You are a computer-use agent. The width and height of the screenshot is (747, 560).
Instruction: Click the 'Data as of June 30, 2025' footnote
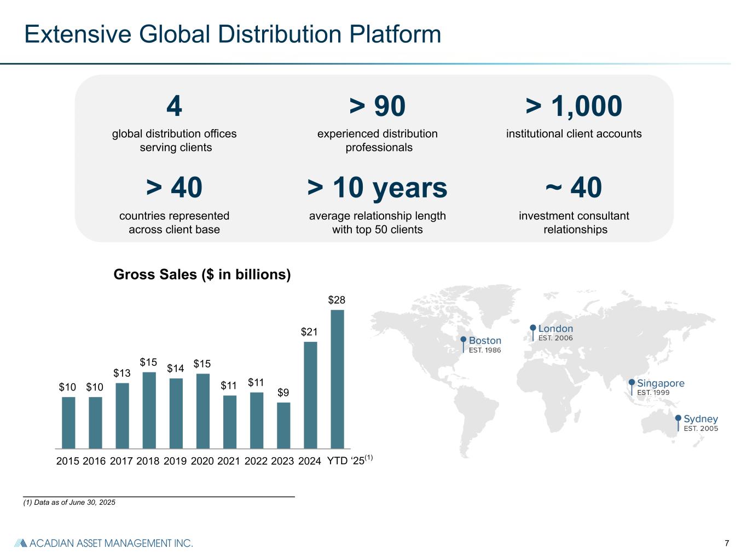[70, 503]
